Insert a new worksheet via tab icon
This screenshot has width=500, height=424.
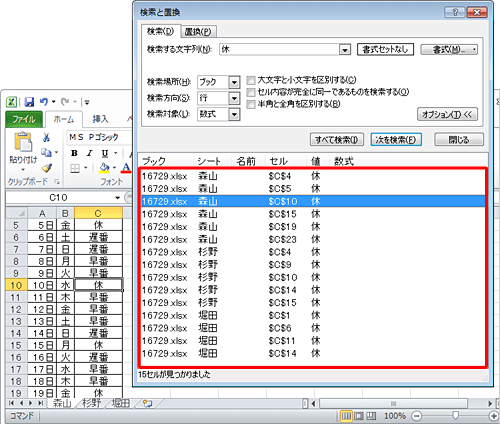click(x=147, y=403)
